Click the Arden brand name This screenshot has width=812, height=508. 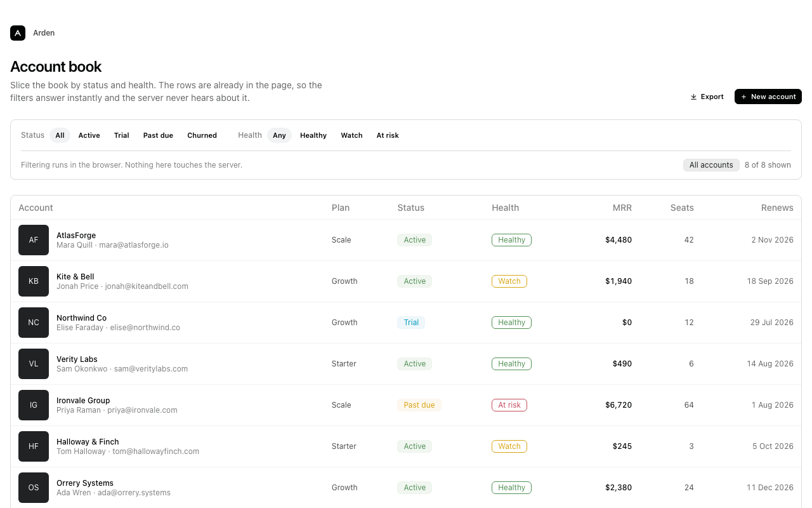coord(44,33)
